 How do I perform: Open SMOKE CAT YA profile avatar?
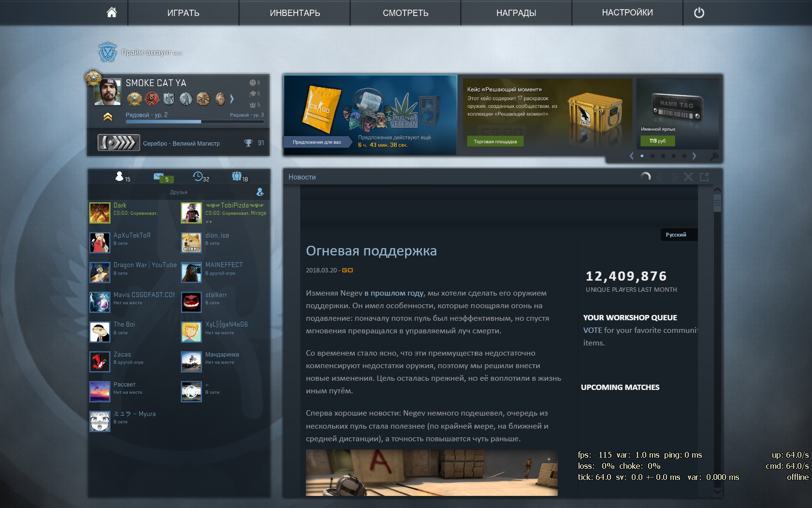point(107,91)
